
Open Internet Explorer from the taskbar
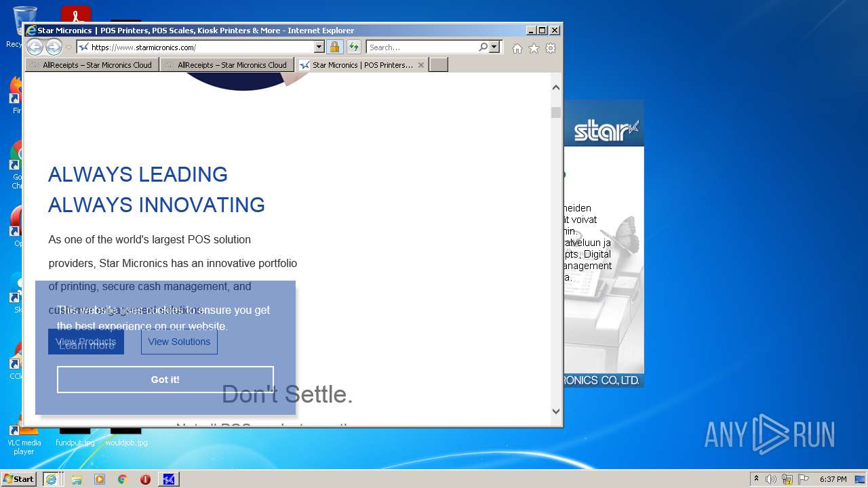point(52,479)
